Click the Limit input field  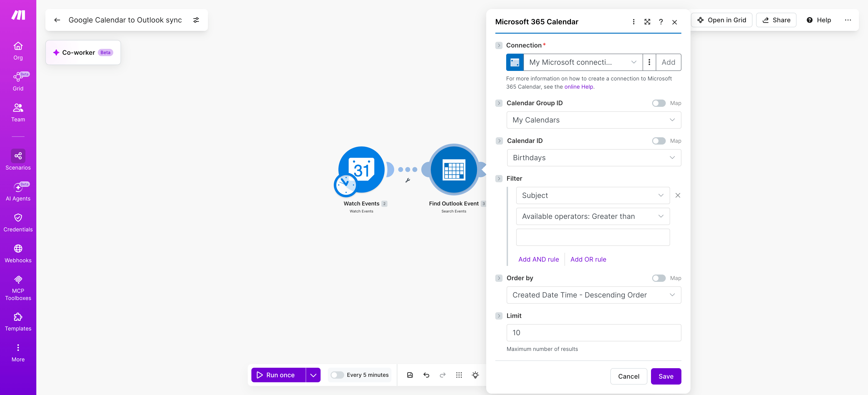593,333
